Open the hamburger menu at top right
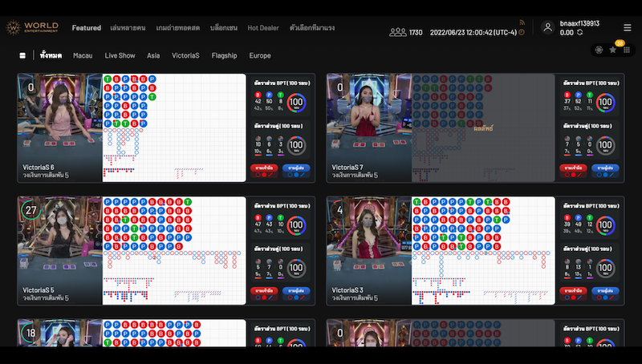 pos(628,27)
